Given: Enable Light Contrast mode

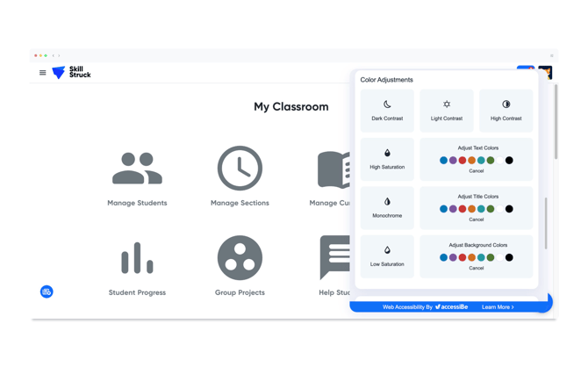Looking at the screenshot, I should (446, 111).
